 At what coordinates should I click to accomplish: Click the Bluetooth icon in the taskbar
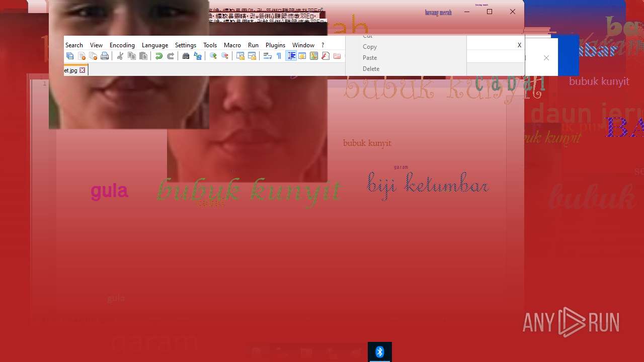click(380, 352)
